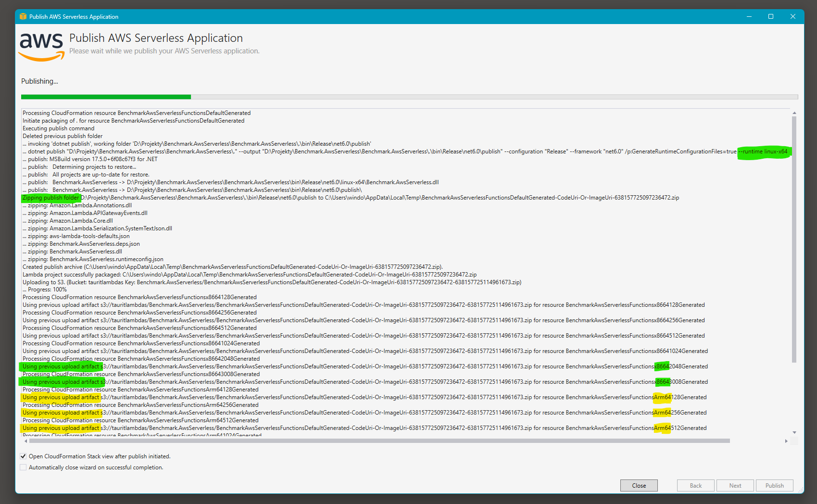Screen dimensions: 817x504
Task: Click the horizontal scrollbar thumb of log
Action: (379, 441)
